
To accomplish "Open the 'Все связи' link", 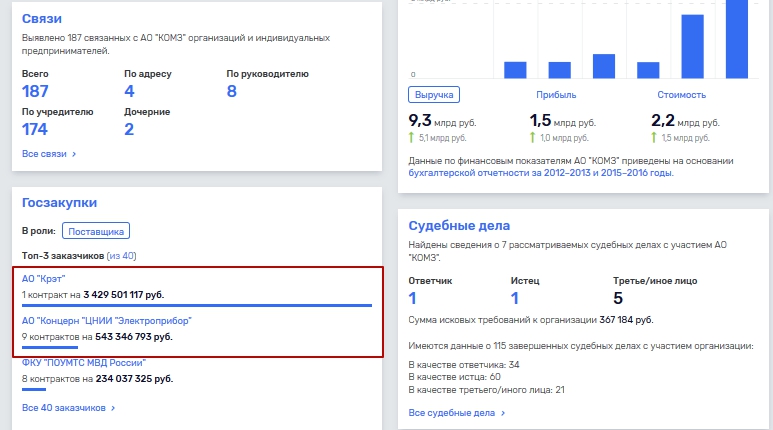I will [44, 154].
